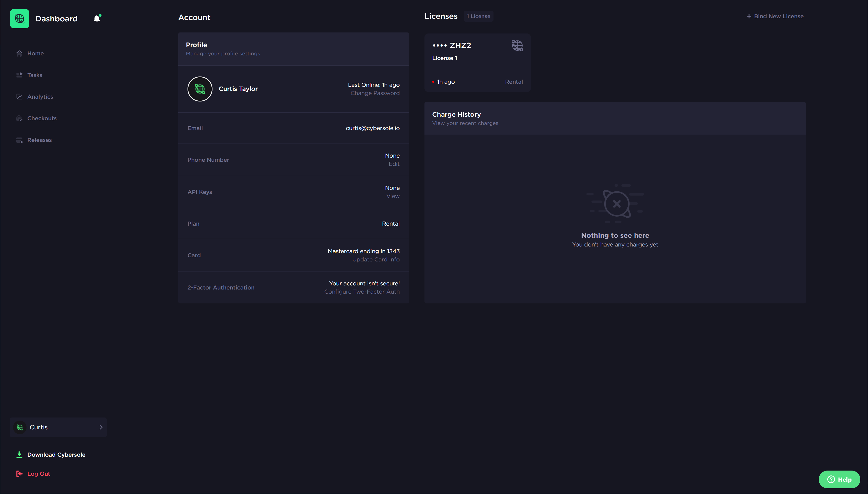Image resolution: width=868 pixels, height=494 pixels.
Task: Click the green Cybersole logo icon
Action: pos(20,19)
